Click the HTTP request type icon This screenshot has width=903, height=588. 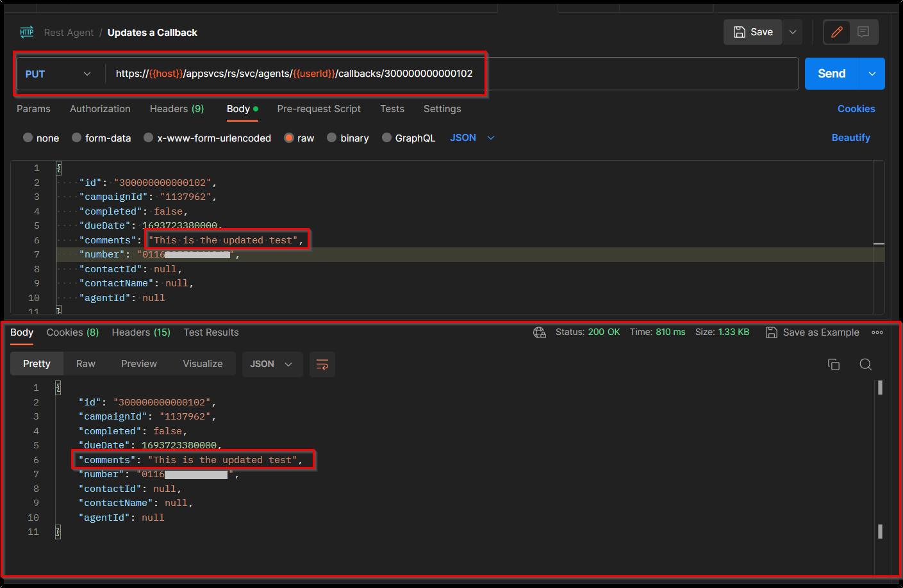[27, 32]
